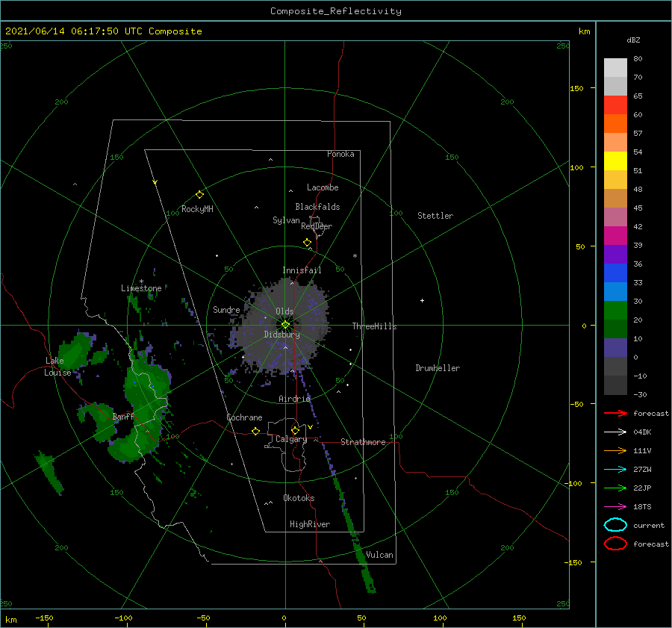This screenshot has width=672, height=628.
Task: Click the orange 111V arrow icon
Action: click(615, 450)
